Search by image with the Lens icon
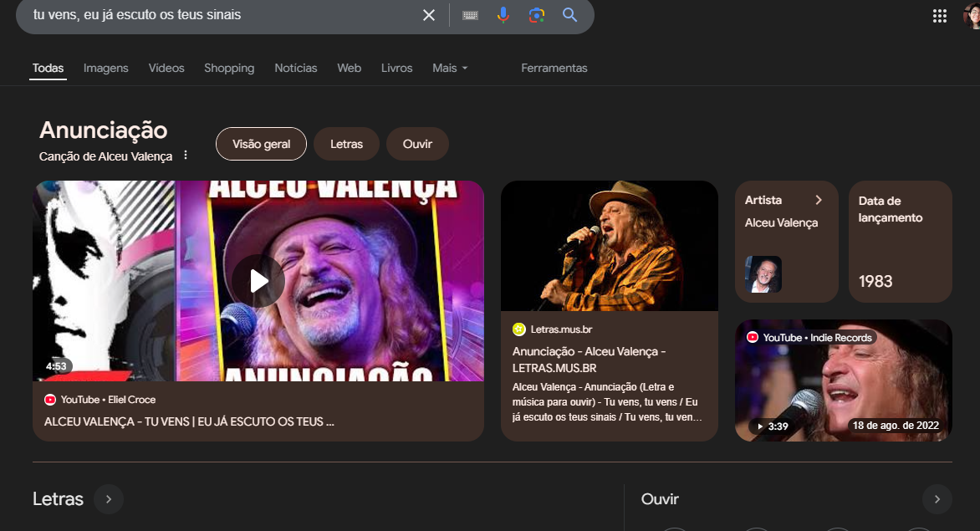This screenshot has height=531, width=980. click(536, 15)
